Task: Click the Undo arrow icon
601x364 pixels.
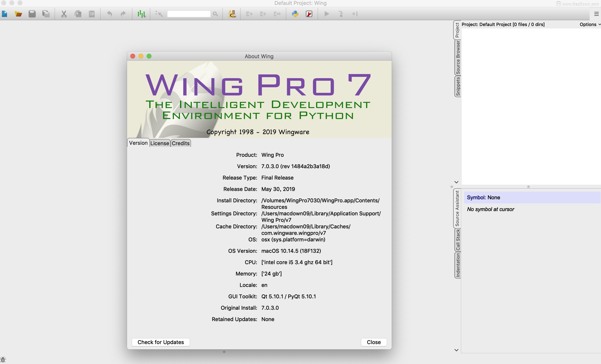Action: tap(110, 14)
